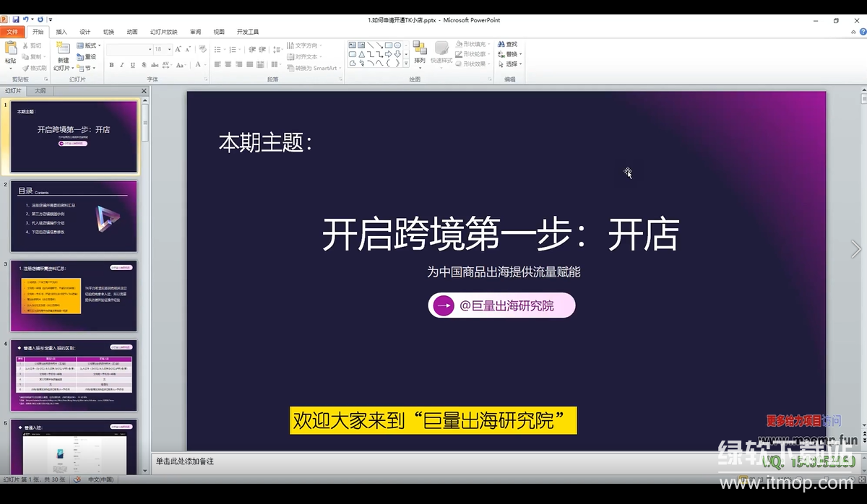Click the Undo arrow icon

pos(26,20)
